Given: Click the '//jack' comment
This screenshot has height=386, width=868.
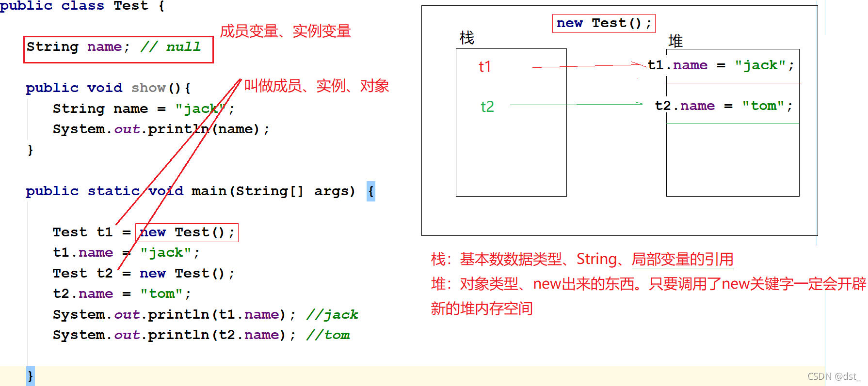Looking at the screenshot, I should click(332, 315).
